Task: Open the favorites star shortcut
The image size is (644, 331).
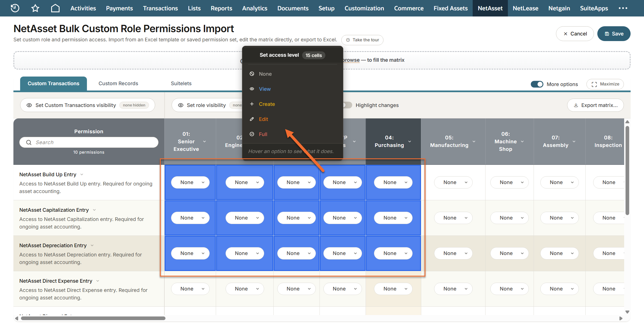Action: [35, 8]
